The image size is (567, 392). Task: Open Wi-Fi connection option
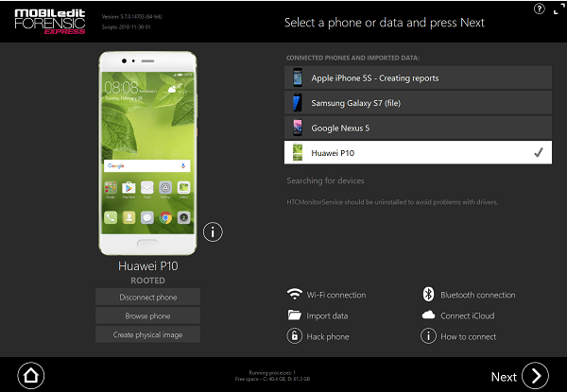tap(335, 295)
